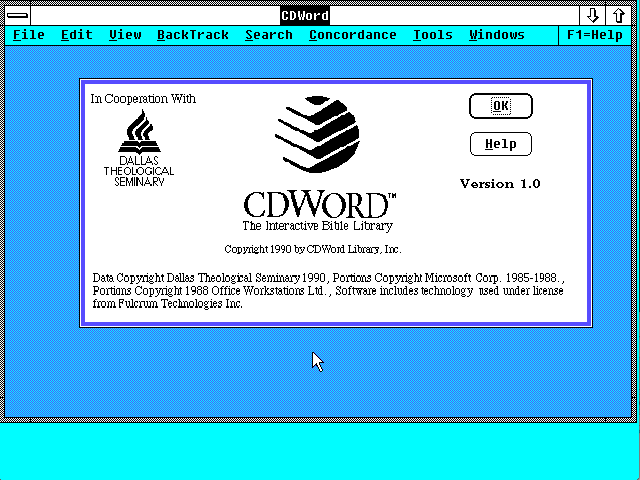This screenshot has height=480, width=640.
Task: Click the CDWord title bar
Action: tap(305, 16)
